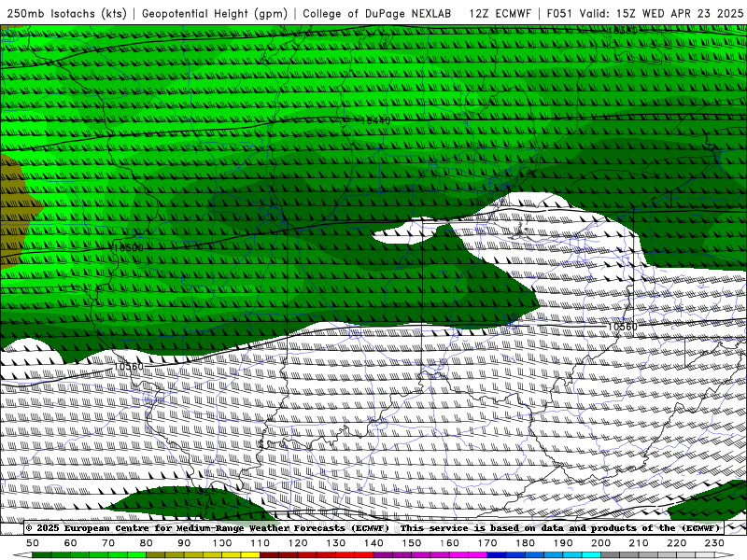Click the 10500 height contour label
Screen dimensions: 747x560
[x=129, y=247]
